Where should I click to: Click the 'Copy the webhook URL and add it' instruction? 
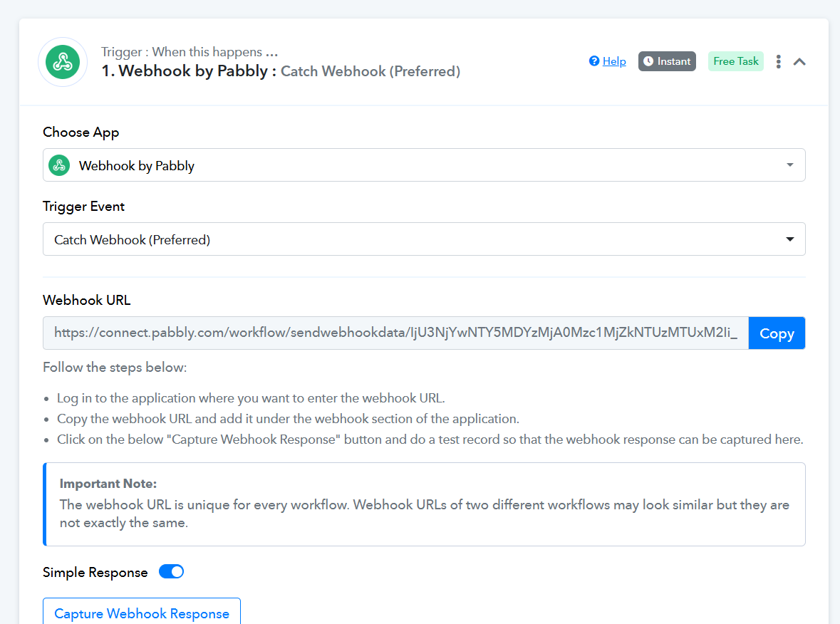289,419
